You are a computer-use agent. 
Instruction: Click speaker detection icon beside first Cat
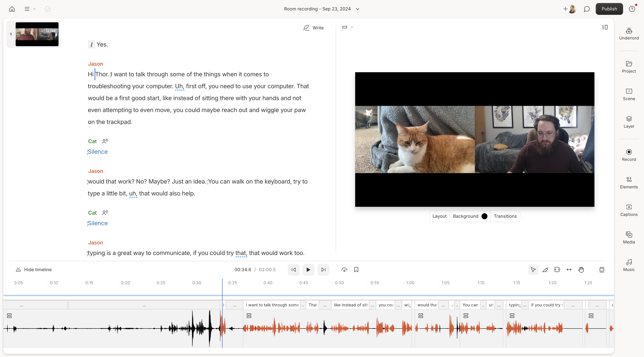point(105,141)
